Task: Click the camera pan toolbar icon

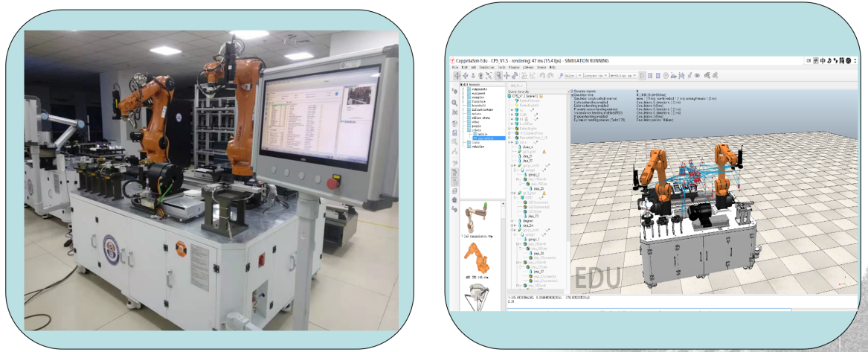Action: click(457, 75)
